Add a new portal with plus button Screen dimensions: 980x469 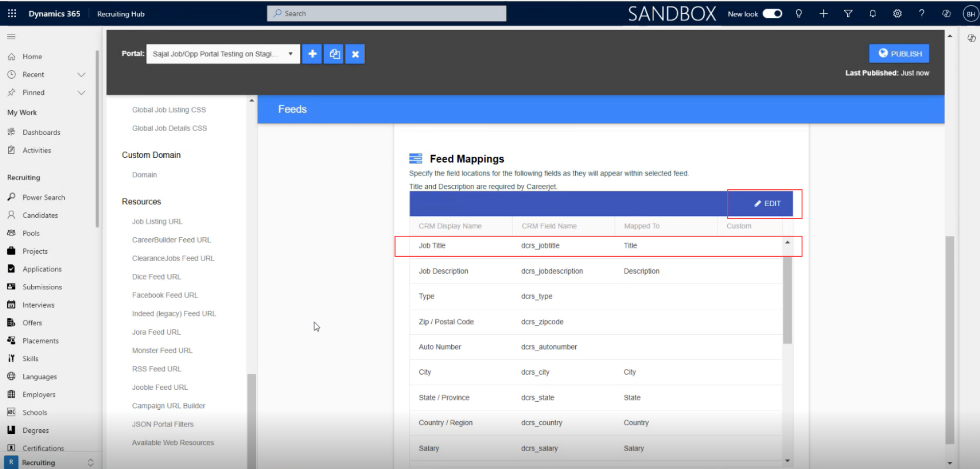[x=312, y=54]
